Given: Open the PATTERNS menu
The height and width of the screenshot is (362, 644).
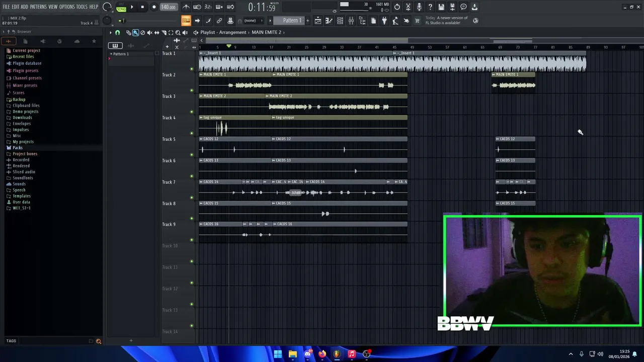Looking at the screenshot, I should 38,7.
